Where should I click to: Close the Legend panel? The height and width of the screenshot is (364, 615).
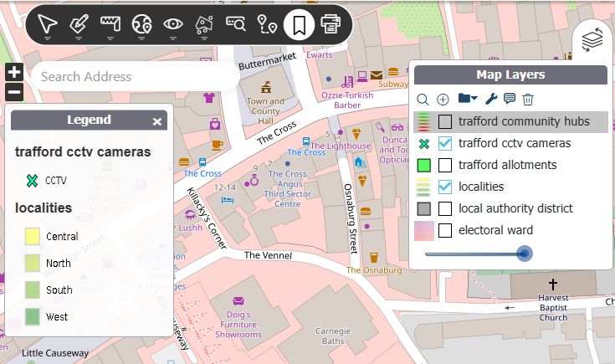[x=157, y=121]
